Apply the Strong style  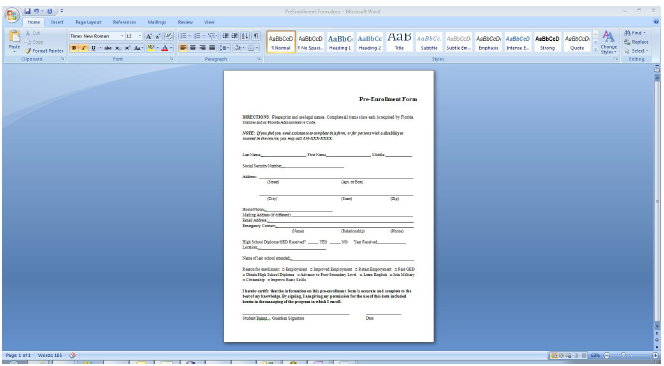(548, 42)
